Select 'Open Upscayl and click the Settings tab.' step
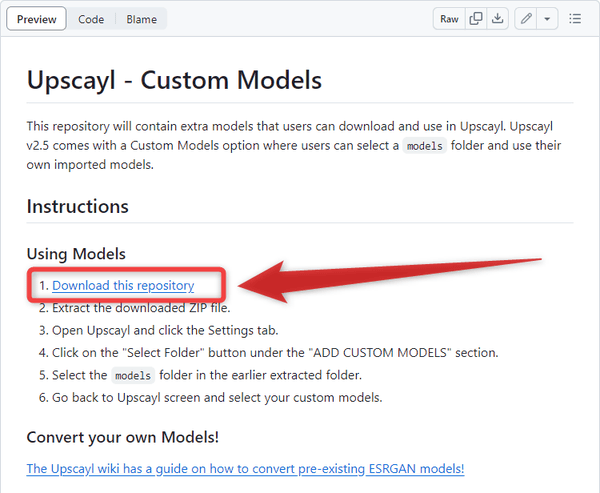This screenshot has width=600, height=493. 165,330
